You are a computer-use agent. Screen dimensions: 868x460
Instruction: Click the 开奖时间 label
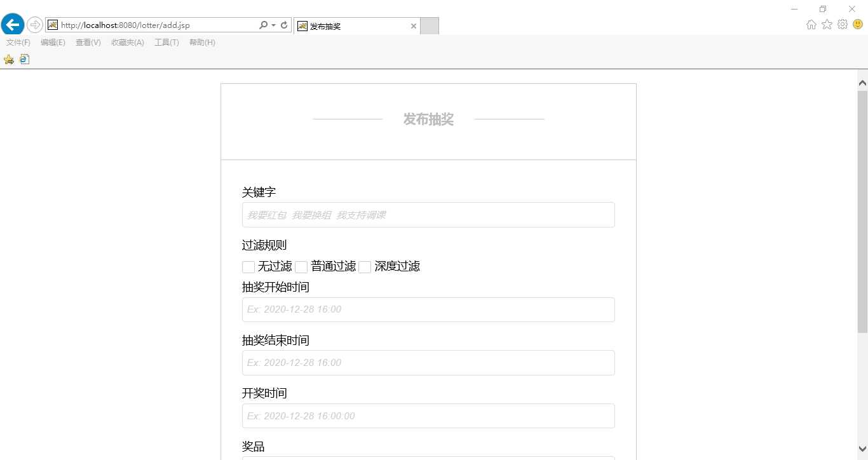click(264, 393)
